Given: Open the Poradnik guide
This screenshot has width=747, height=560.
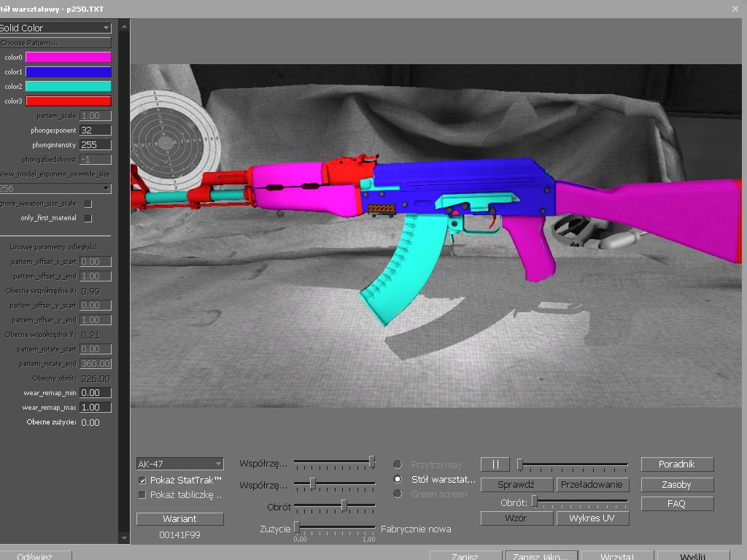Looking at the screenshot, I should 677,464.
